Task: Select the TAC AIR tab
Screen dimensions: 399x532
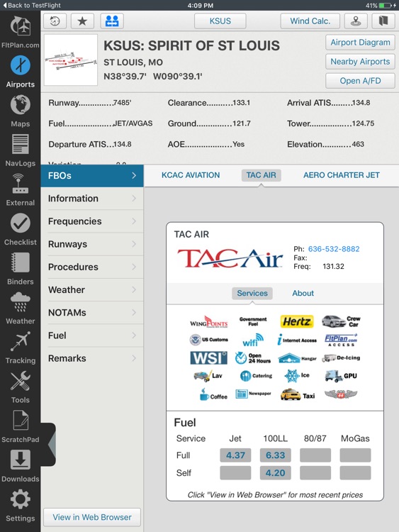Action: 261,175
